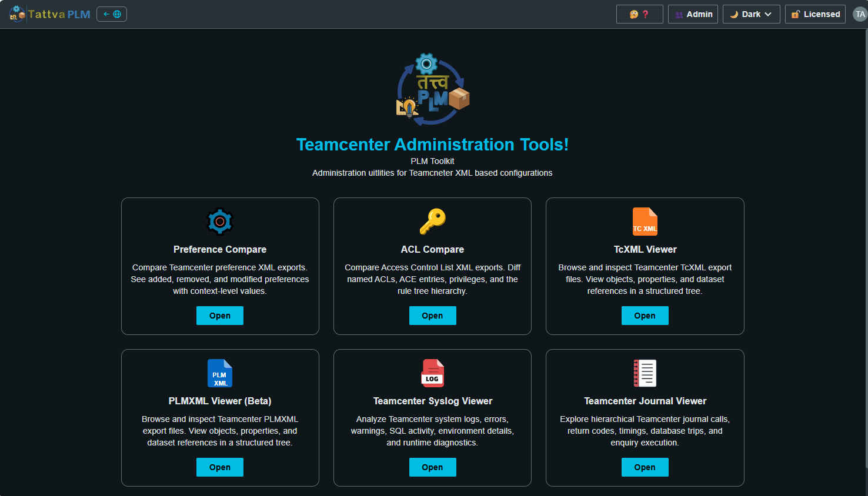Click the "PLMXML Viewer (Beta)" card title
The width and height of the screenshot is (868, 496).
point(220,401)
